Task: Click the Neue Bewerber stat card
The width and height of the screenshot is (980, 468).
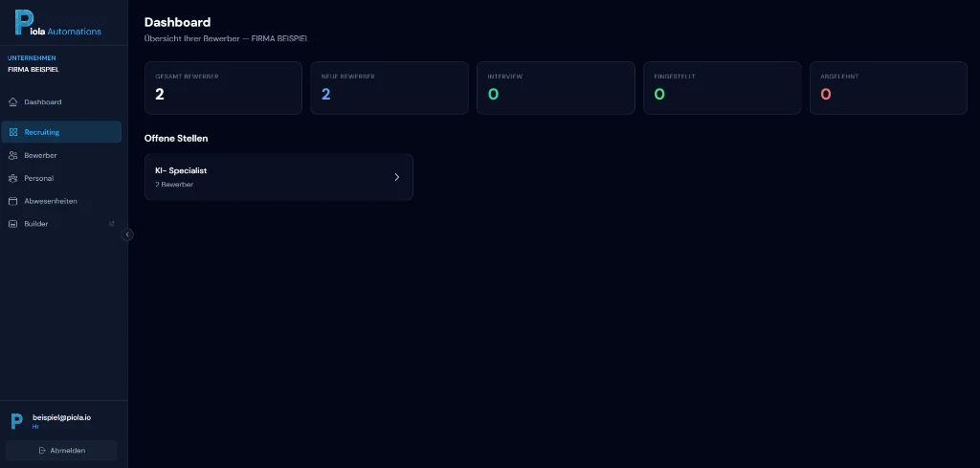Action: [390, 88]
